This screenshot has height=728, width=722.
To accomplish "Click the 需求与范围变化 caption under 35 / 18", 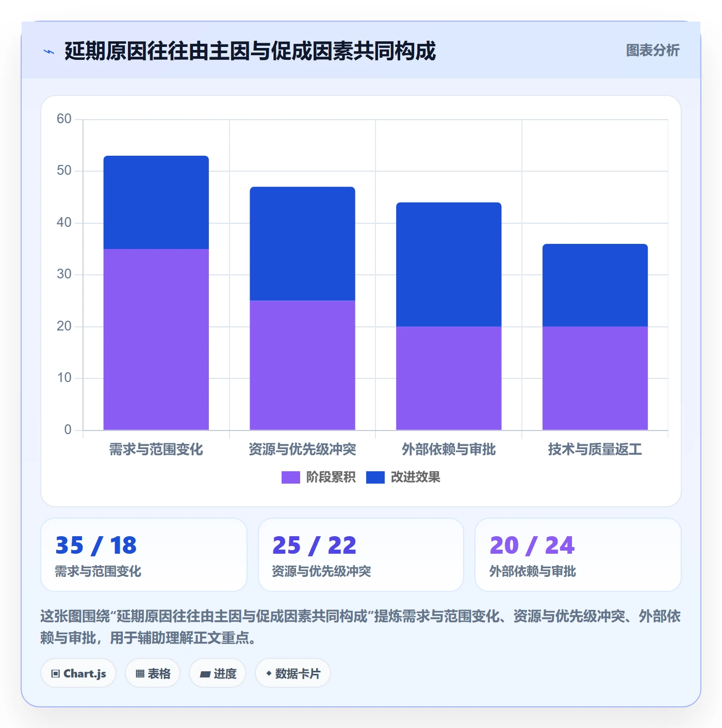I will point(98,571).
